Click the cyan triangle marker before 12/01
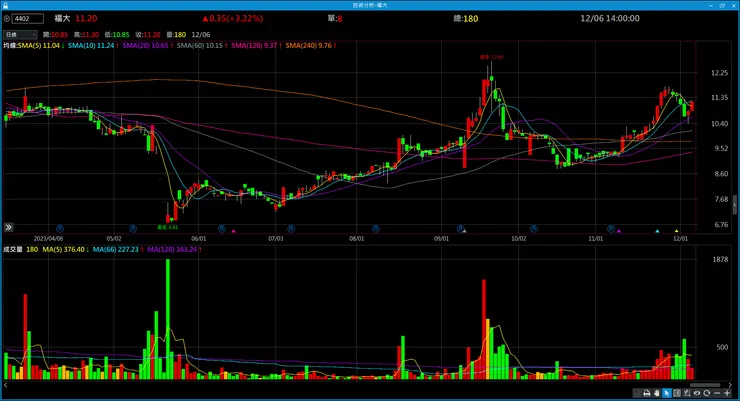The height and width of the screenshot is (401, 740). pos(657,231)
